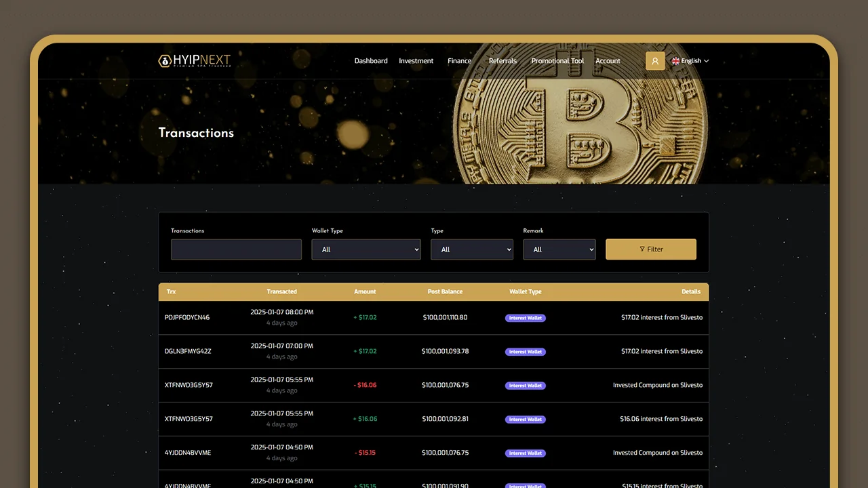Navigate to Referrals menu

502,61
